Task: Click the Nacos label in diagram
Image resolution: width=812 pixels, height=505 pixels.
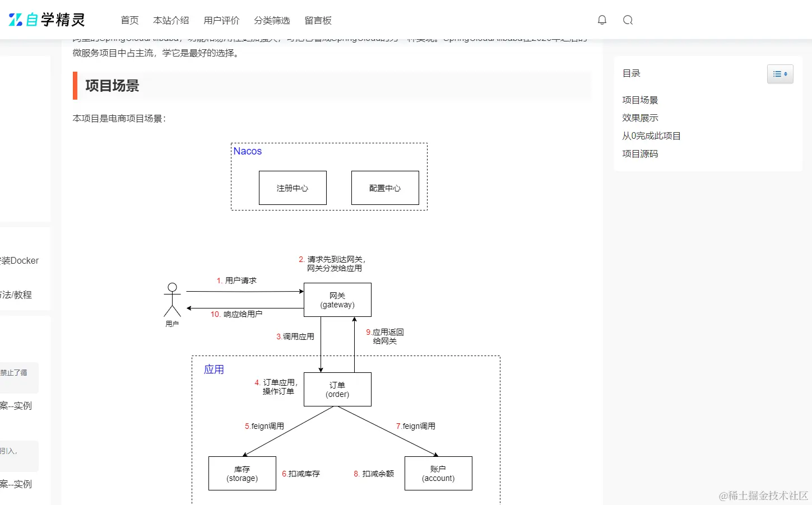Action: pyautogui.click(x=247, y=151)
